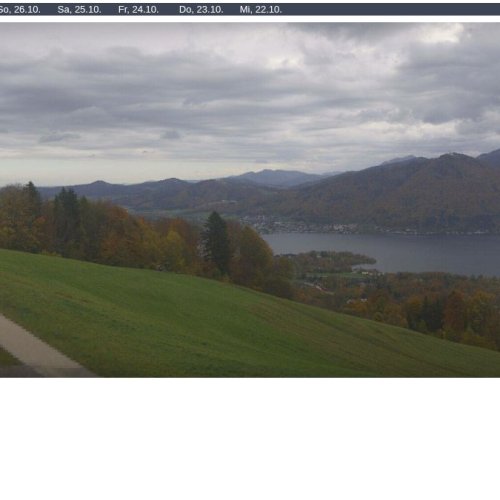Choose the Mi, 22.10. date tab

pyautogui.click(x=261, y=10)
